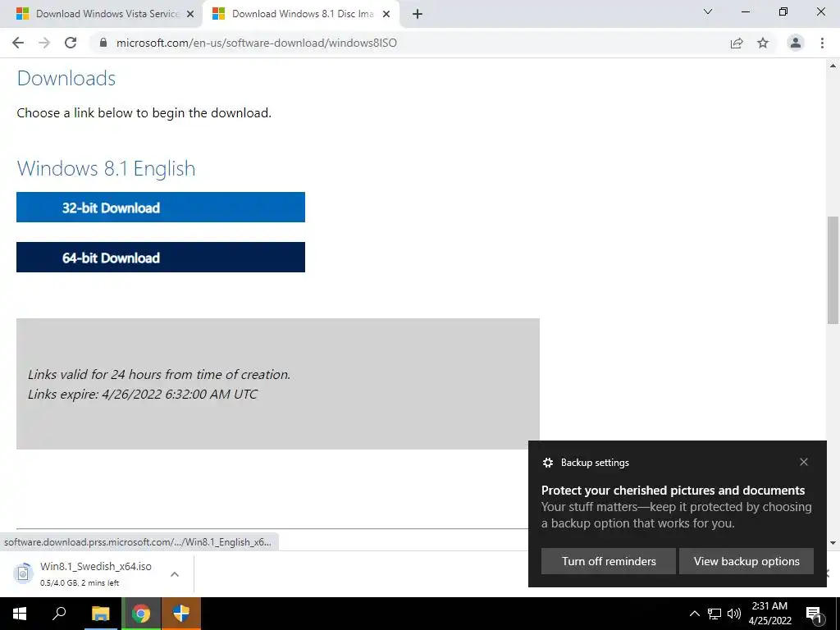Click Turn off reminders

pyautogui.click(x=609, y=561)
